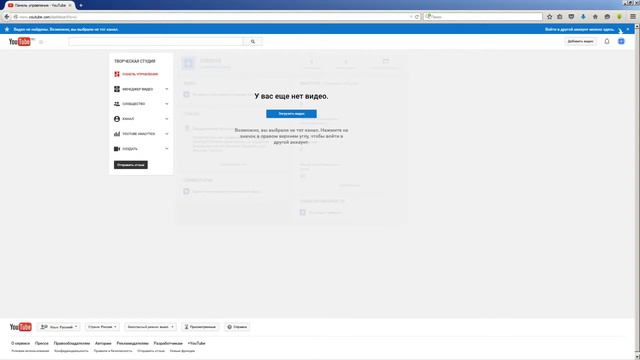640x360 pixels.
Task: Open the Firefox hamburger menu
Action: click(633, 17)
